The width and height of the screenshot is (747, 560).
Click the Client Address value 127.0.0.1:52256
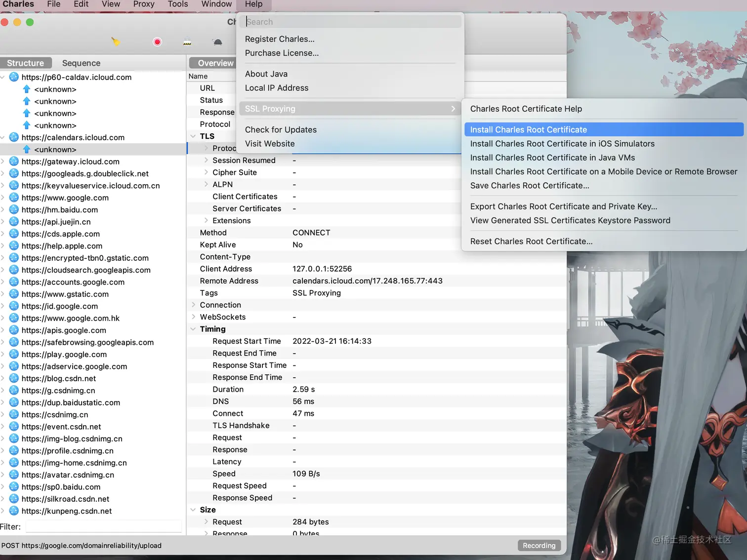[x=322, y=269]
